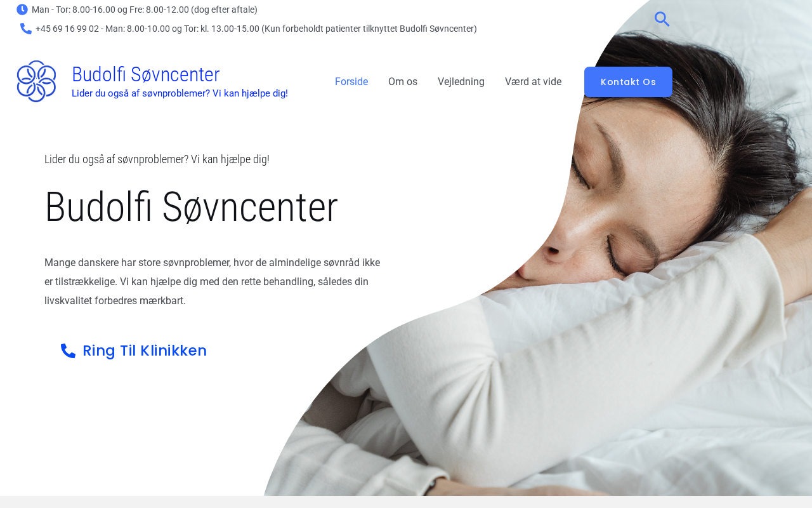Click the Ring Til Klinikken link
Viewport: 812px width, 508px height.
point(134,351)
